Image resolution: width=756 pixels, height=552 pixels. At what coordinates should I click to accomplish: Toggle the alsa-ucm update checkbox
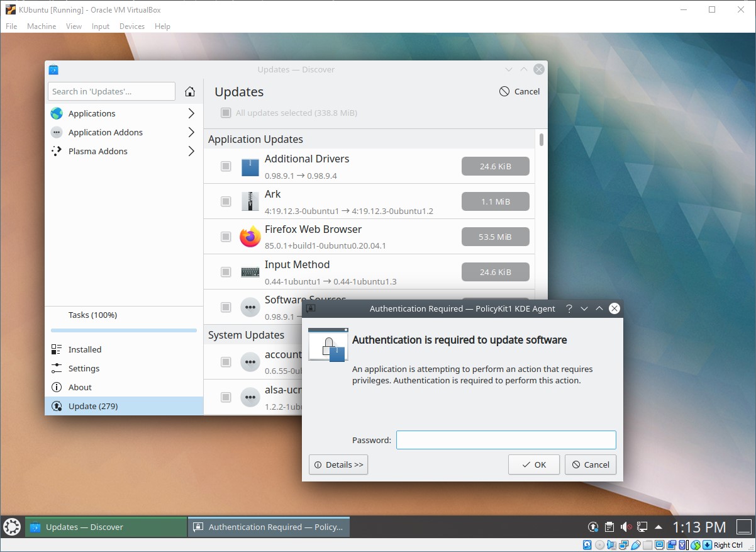tap(225, 397)
